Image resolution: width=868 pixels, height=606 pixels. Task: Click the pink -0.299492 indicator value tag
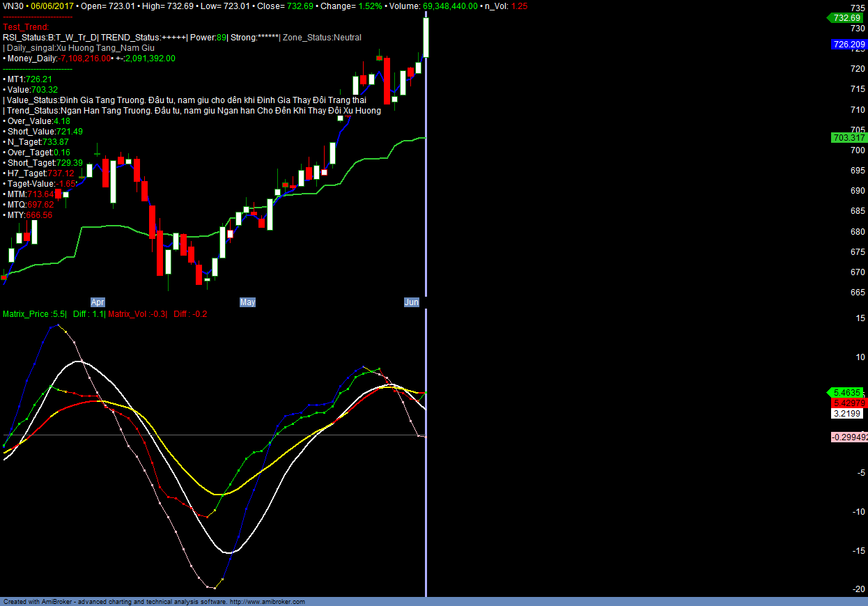point(849,437)
